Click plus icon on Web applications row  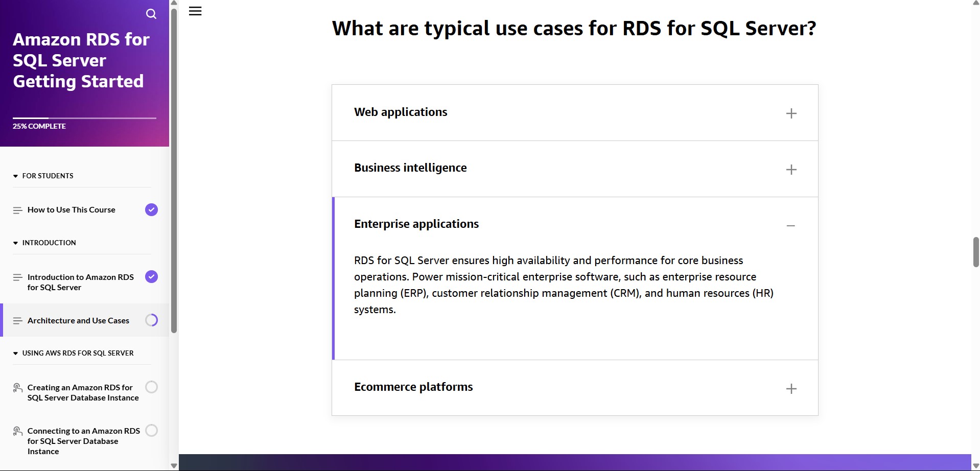point(791,113)
